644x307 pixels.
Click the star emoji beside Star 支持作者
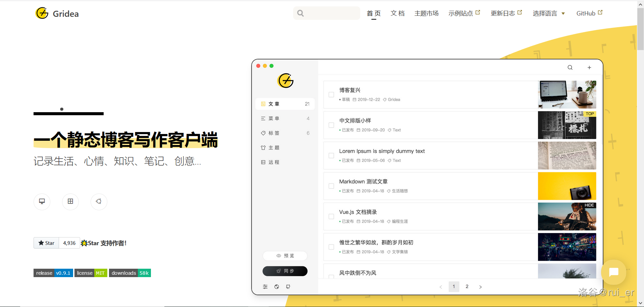point(84,243)
